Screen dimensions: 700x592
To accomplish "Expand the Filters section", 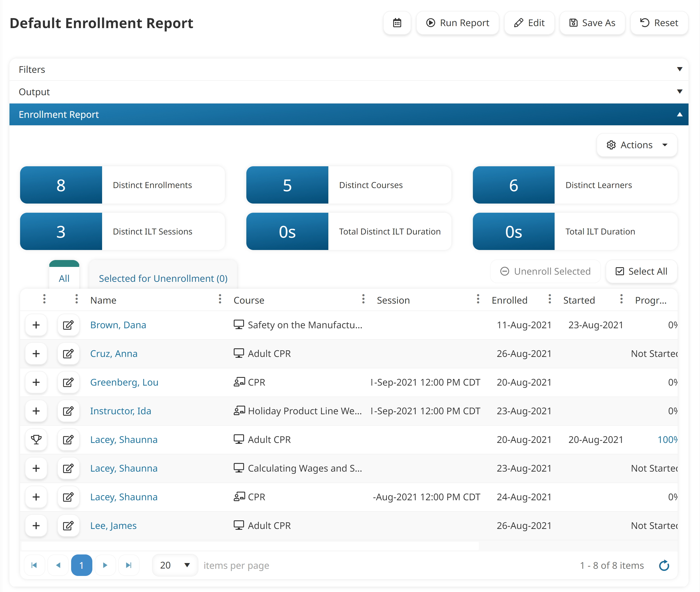I will pyautogui.click(x=349, y=69).
